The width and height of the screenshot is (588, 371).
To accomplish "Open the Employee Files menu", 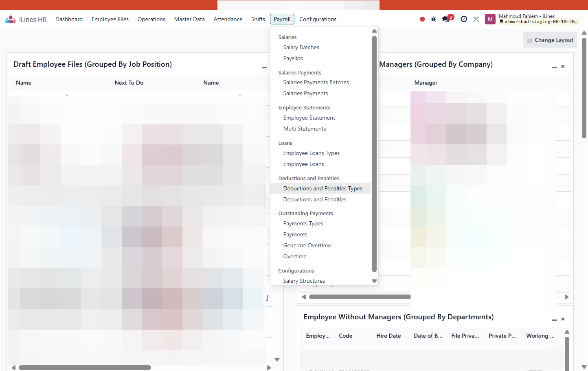I will click(110, 19).
